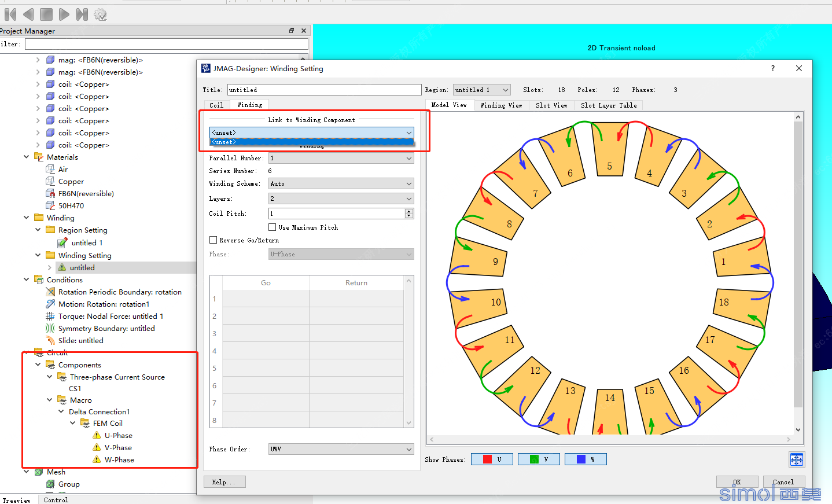Screen dimensions: 832x504
Task: Click the Copper material icon
Action: click(x=50, y=181)
